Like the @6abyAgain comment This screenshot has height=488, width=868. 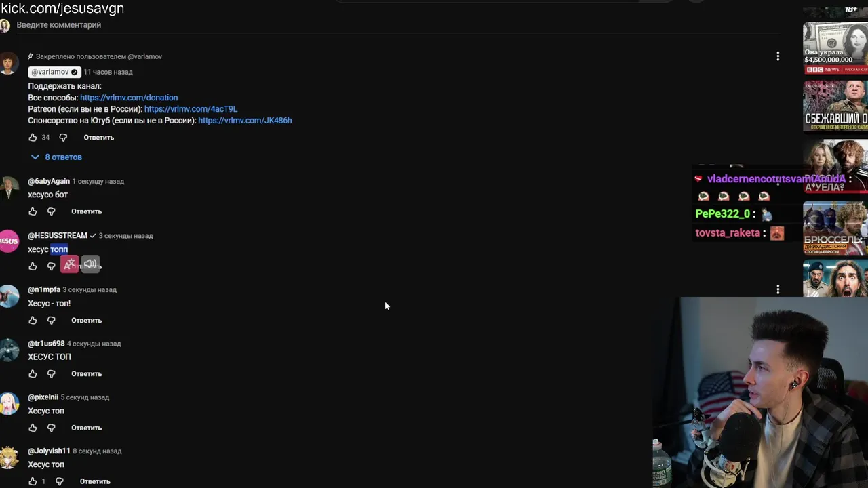coord(33,211)
